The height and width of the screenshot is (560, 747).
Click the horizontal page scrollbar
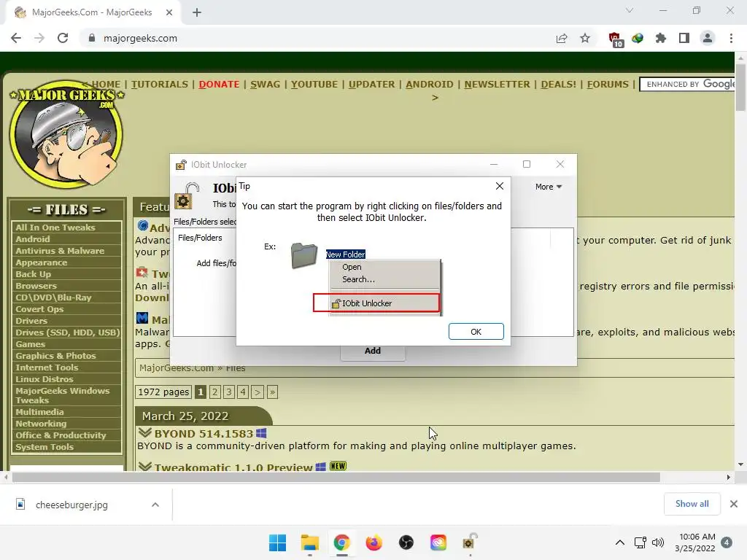tap(336, 477)
